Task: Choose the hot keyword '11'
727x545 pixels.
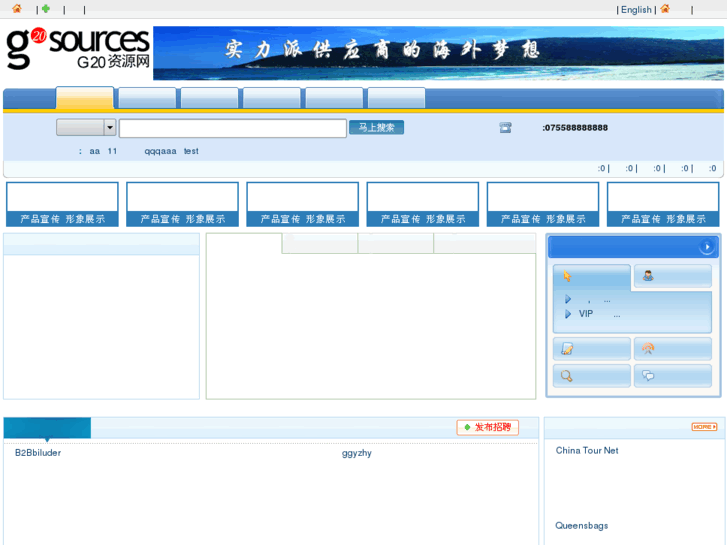Action: (x=112, y=151)
